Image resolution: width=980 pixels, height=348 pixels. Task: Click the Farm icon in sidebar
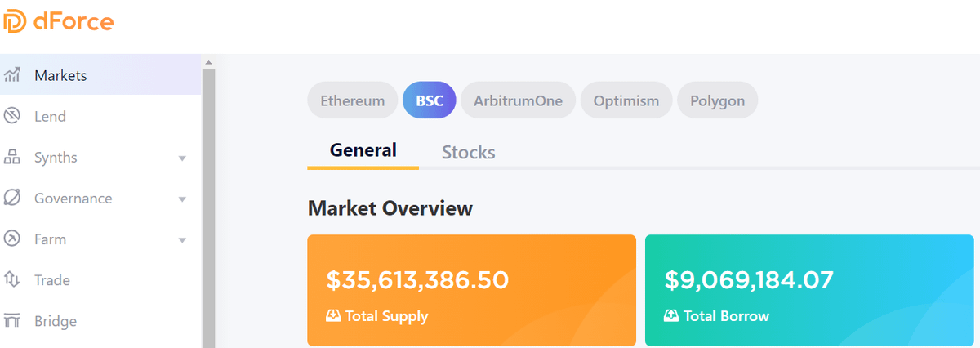pos(12,239)
